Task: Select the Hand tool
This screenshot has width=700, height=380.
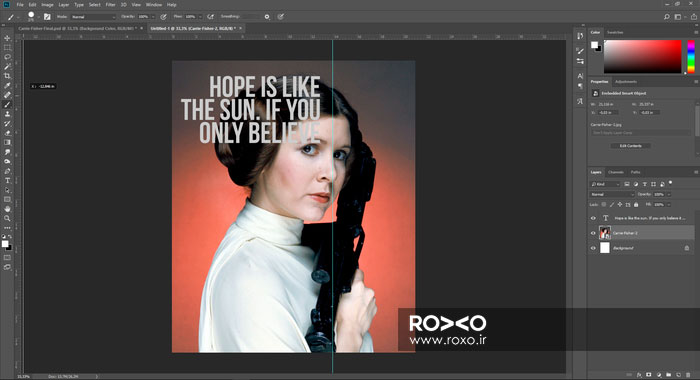Action: pos(7,209)
